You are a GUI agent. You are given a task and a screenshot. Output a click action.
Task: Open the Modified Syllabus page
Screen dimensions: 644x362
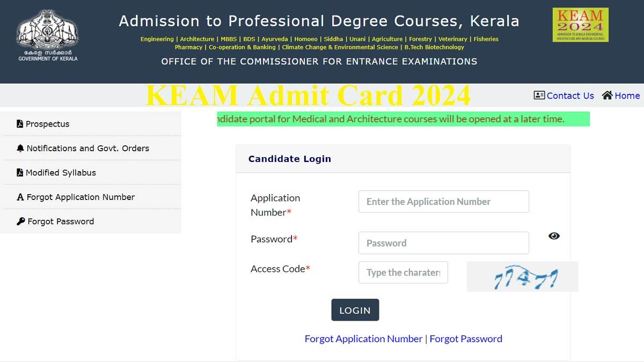pos(61,172)
